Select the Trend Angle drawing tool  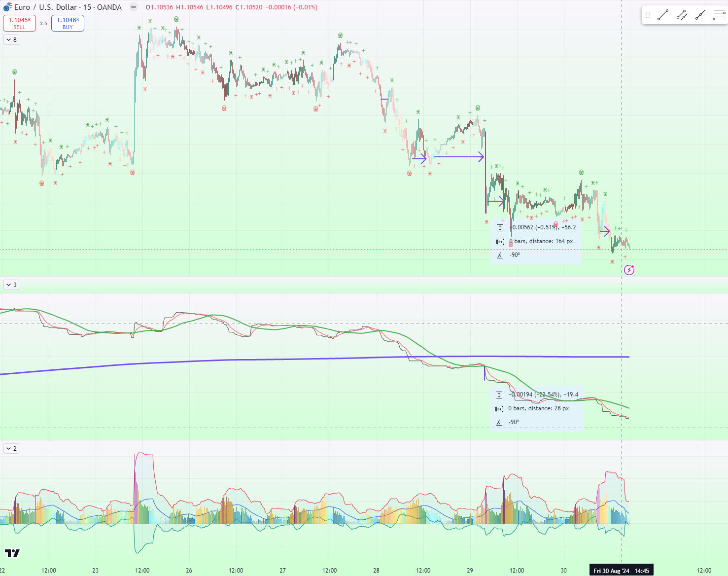[700, 15]
